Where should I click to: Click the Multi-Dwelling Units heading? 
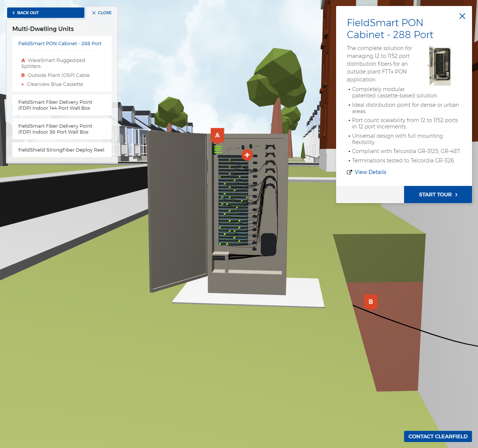coord(43,29)
